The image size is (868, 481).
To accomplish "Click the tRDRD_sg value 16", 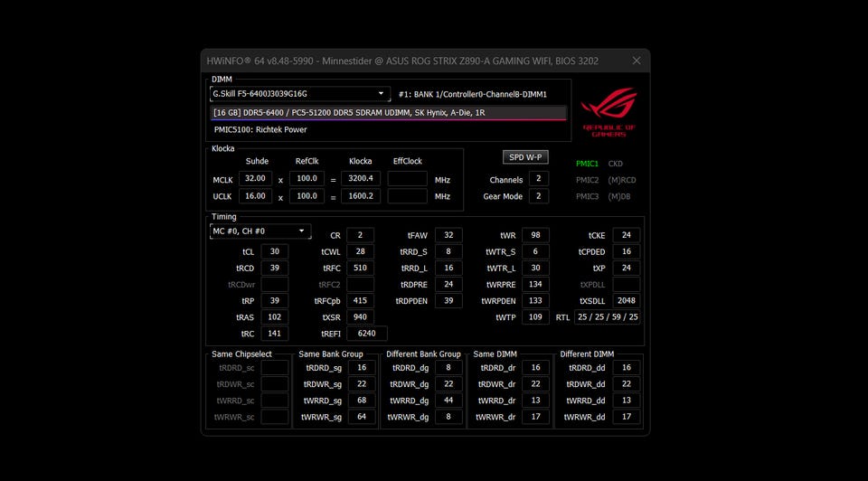I will point(362,367).
